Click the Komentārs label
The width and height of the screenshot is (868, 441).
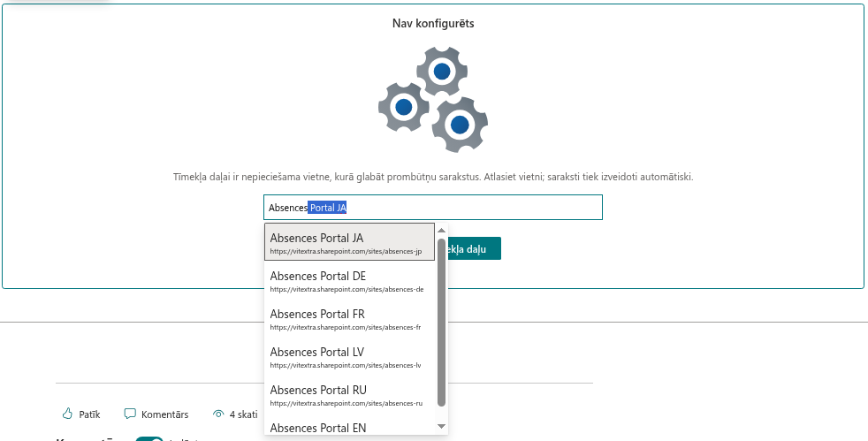[x=165, y=414]
